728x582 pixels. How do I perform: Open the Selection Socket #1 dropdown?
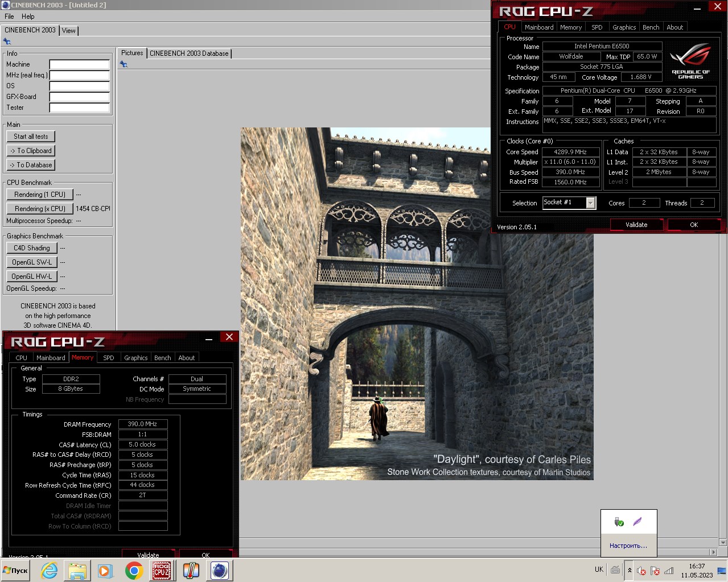pos(591,203)
